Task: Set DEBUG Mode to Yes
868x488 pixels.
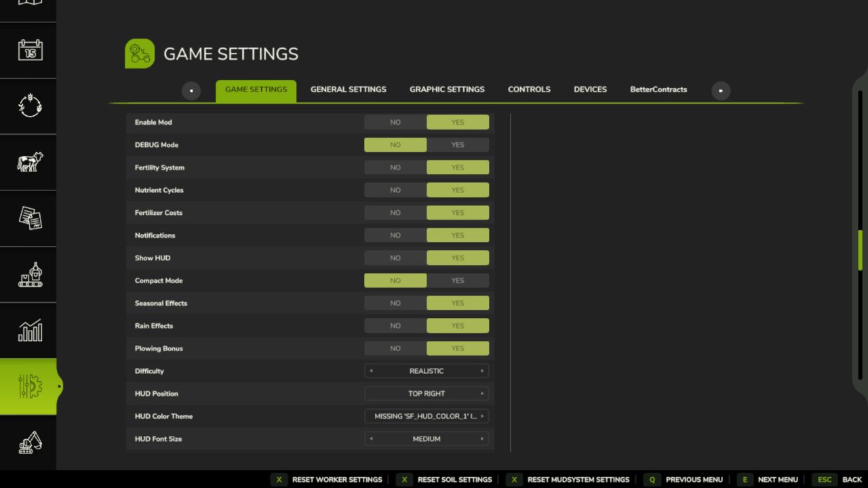Action: coord(458,145)
